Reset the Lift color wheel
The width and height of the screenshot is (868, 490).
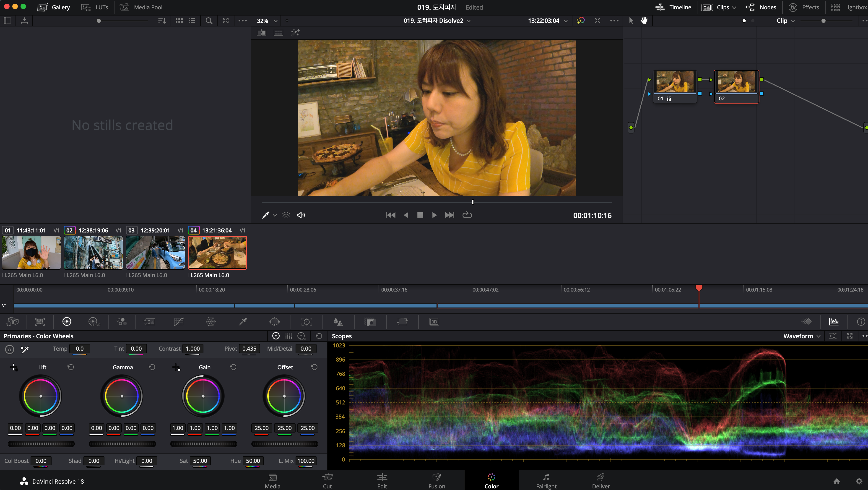point(70,367)
